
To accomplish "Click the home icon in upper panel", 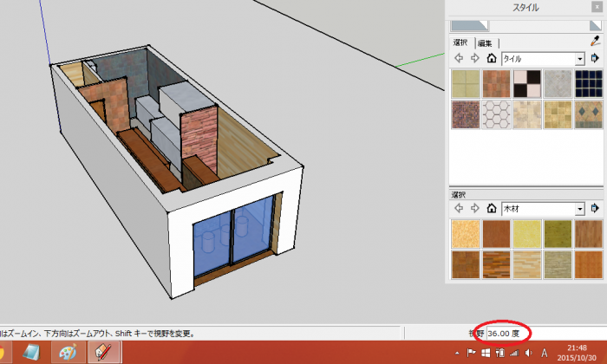I will click(491, 59).
